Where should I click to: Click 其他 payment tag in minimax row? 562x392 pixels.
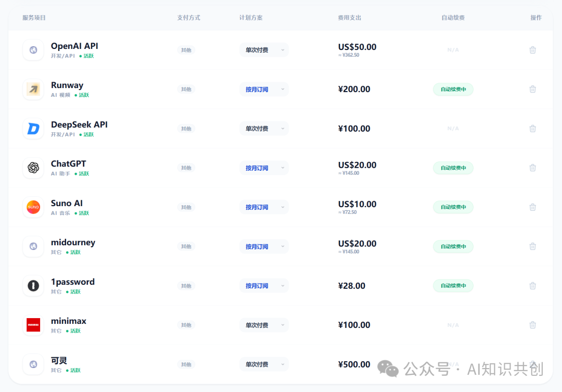click(x=186, y=325)
